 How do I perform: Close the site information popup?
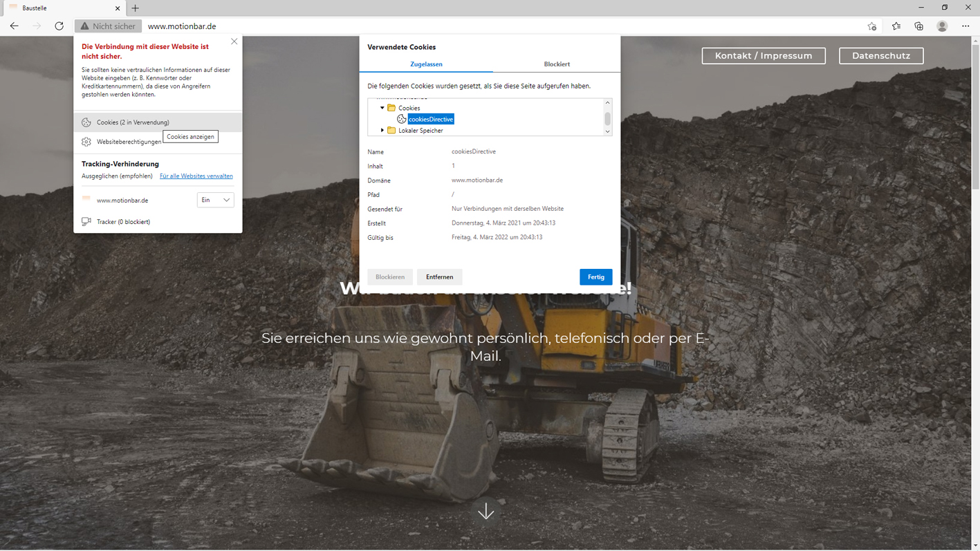point(234,41)
